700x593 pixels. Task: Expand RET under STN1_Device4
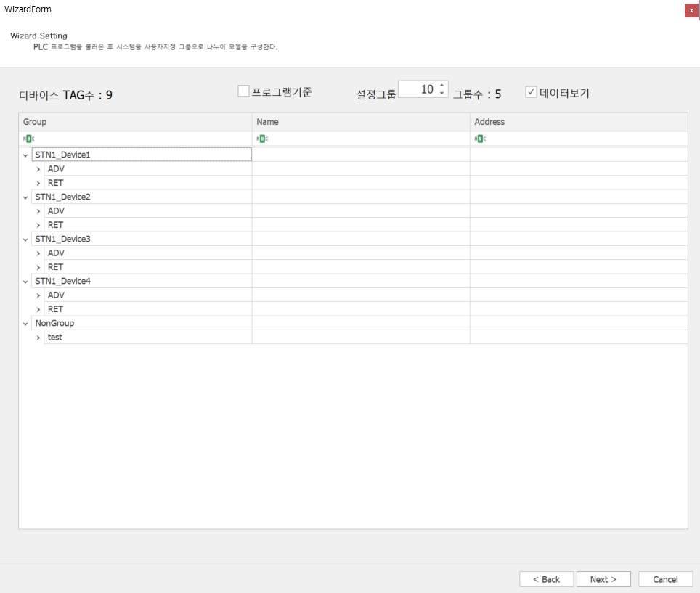(38, 309)
